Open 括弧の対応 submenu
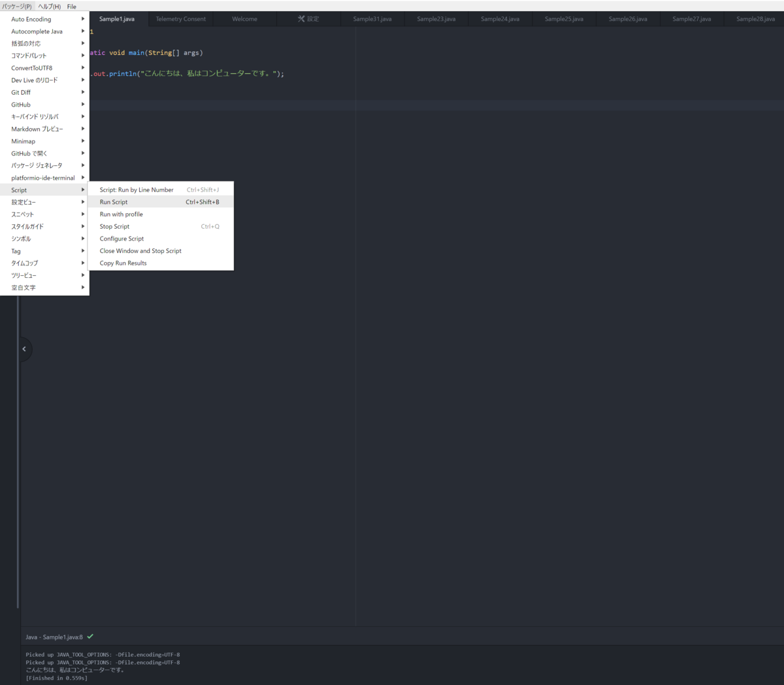Screen dimensions: 784x685 44,43
